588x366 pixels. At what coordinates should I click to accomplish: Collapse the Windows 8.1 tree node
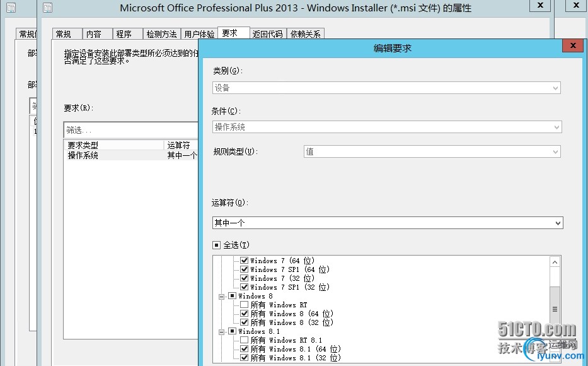point(222,332)
